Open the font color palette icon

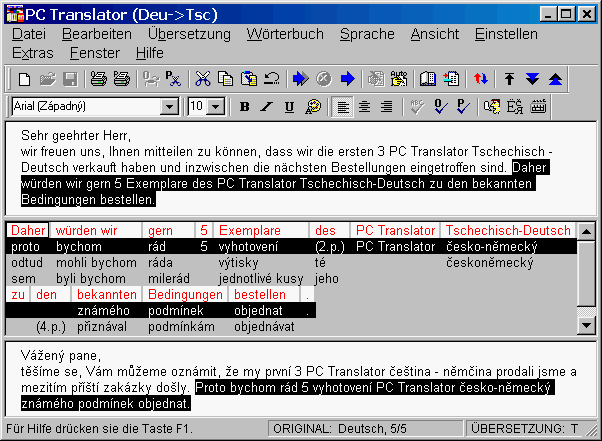[313, 107]
